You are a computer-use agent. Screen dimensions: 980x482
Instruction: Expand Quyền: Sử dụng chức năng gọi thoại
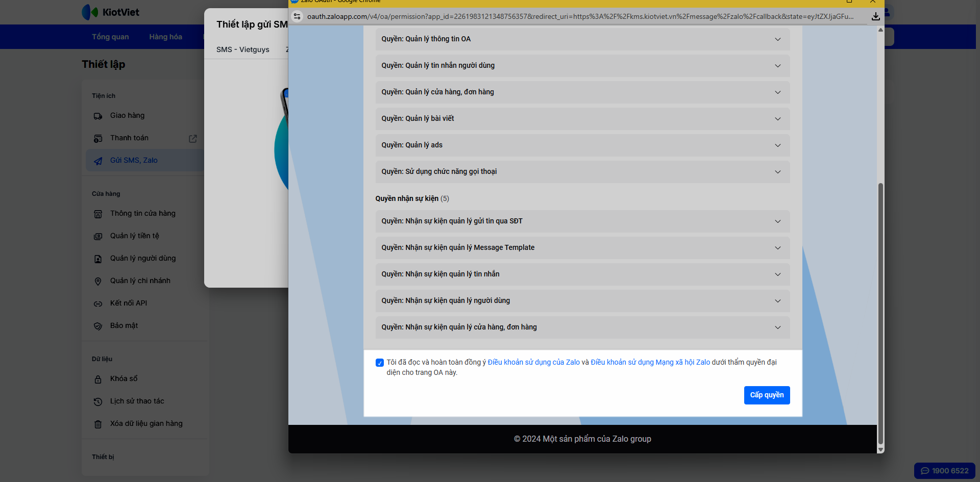[583, 172]
